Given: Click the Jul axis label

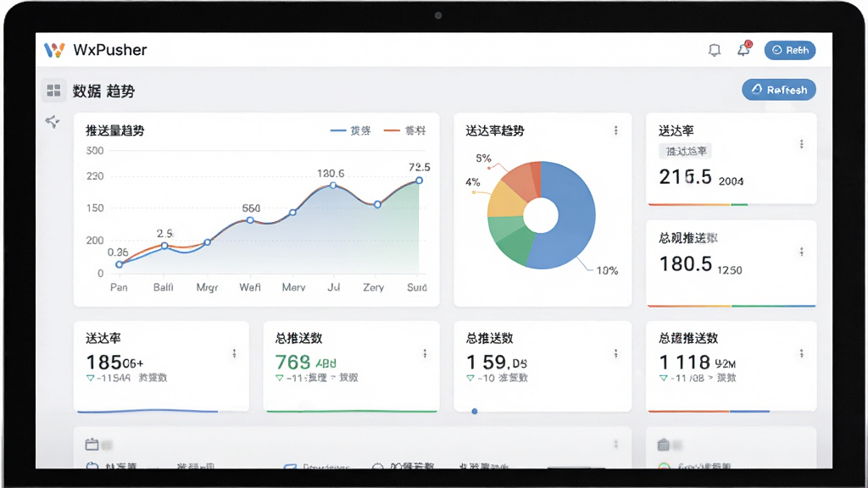Looking at the screenshot, I should coord(334,287).
